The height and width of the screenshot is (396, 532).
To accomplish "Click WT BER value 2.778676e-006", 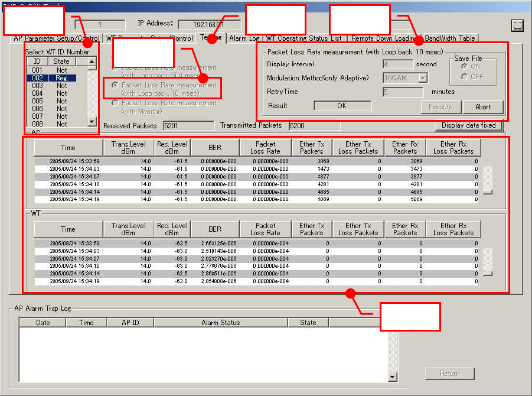I will 219,266.
